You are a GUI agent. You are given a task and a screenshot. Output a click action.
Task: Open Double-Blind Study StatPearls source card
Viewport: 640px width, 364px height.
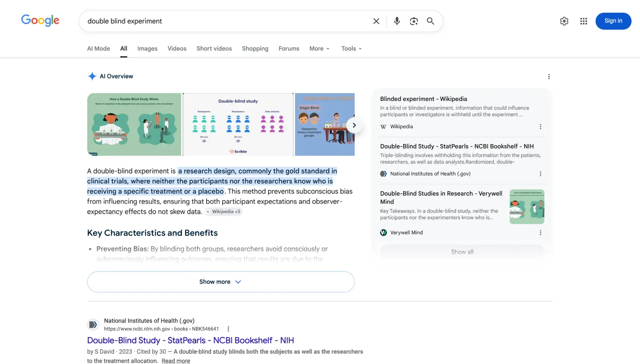[x=457, y=146]
